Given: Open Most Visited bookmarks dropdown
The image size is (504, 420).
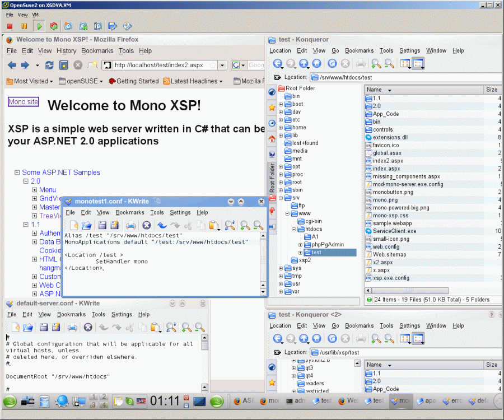Looking at the screenshot, I should pos(30,81).
